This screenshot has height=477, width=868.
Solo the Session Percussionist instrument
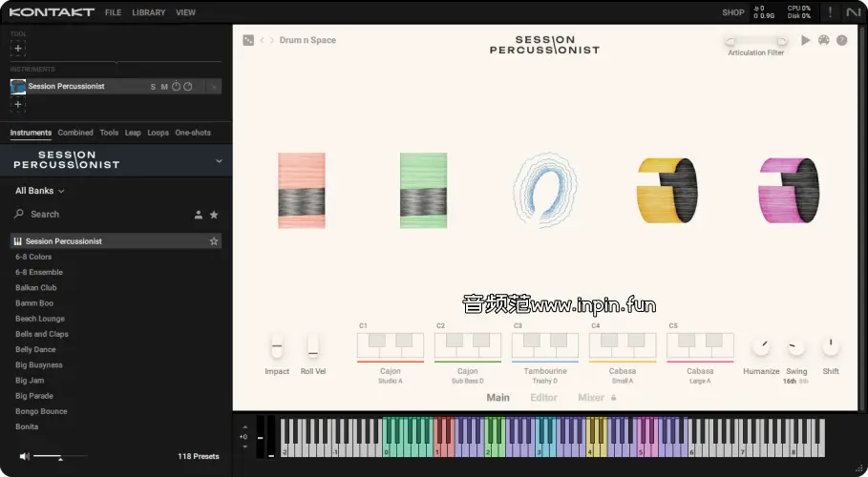(153, 87)
